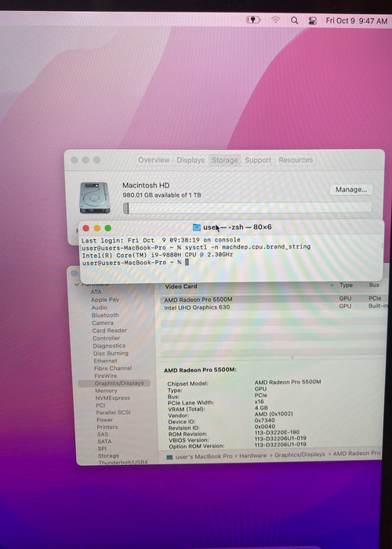The width and height of the screenshot is (392, 549).
Task: Click the storage usage bar
Action: (248, 208)
